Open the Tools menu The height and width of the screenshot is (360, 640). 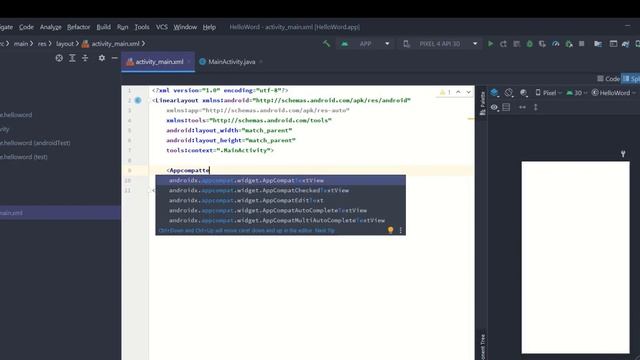point(142,27)
